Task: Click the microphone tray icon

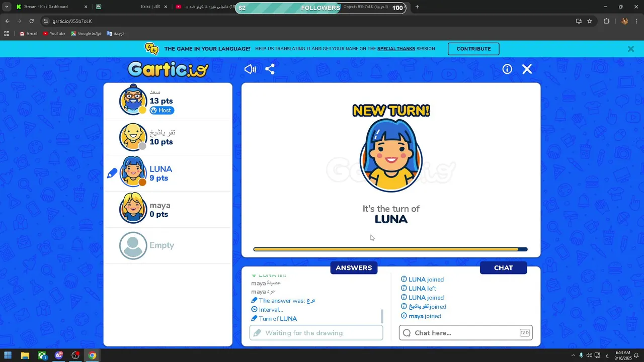Action: [x=581, y=355]
